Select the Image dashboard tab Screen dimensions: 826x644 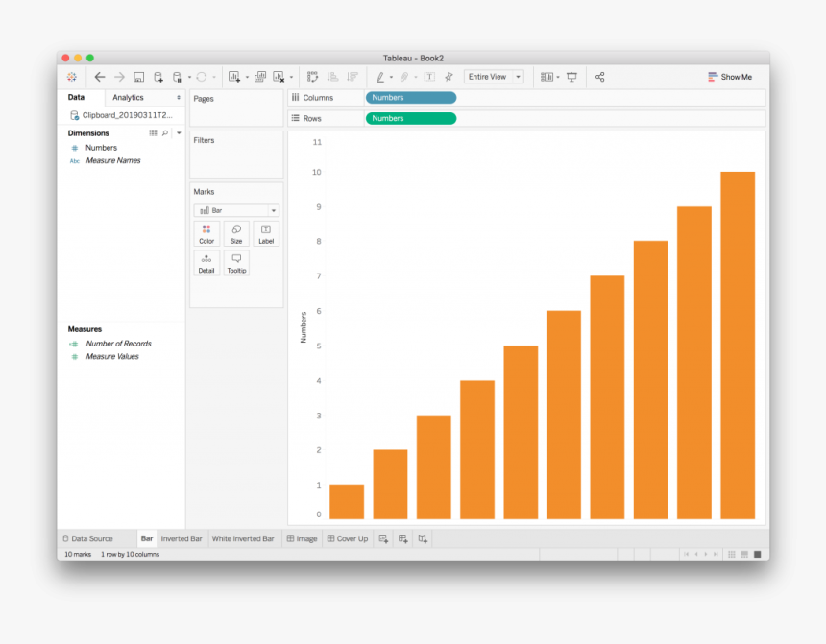(302, 538)
